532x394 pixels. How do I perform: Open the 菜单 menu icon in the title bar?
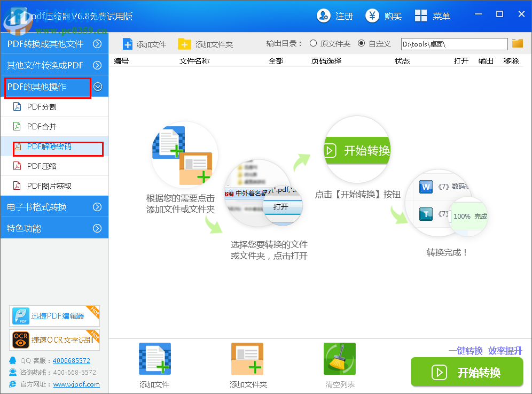click(x=420, y=16)
